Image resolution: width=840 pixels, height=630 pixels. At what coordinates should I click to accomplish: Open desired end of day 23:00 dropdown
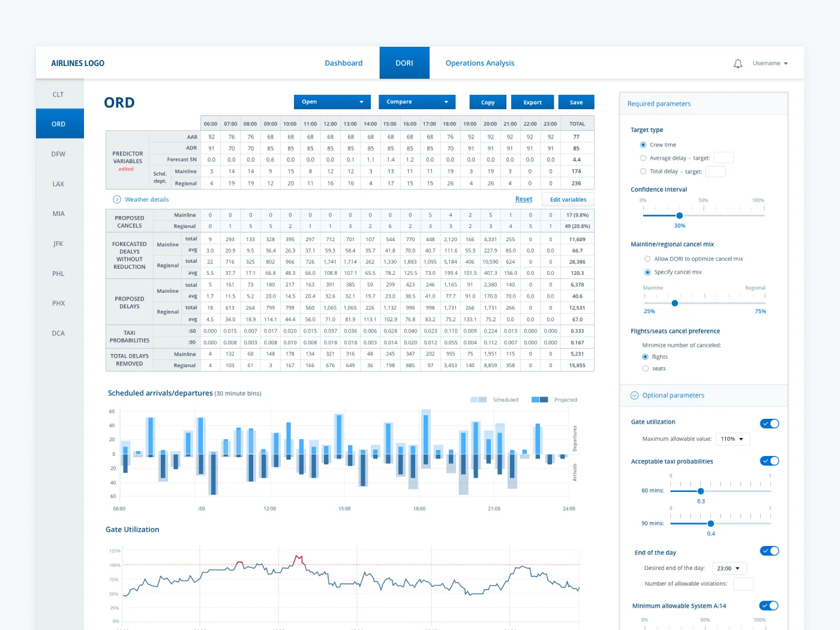click(x=729, y=568)
